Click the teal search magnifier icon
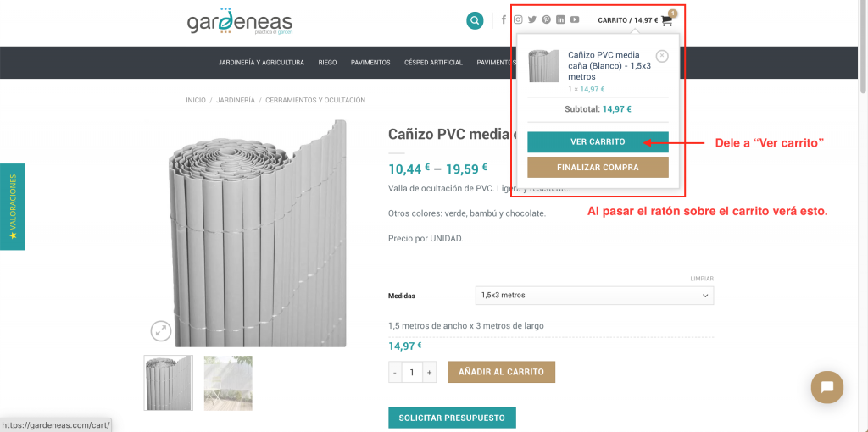Viewport: 868px width, 432px height. point(475,21)
